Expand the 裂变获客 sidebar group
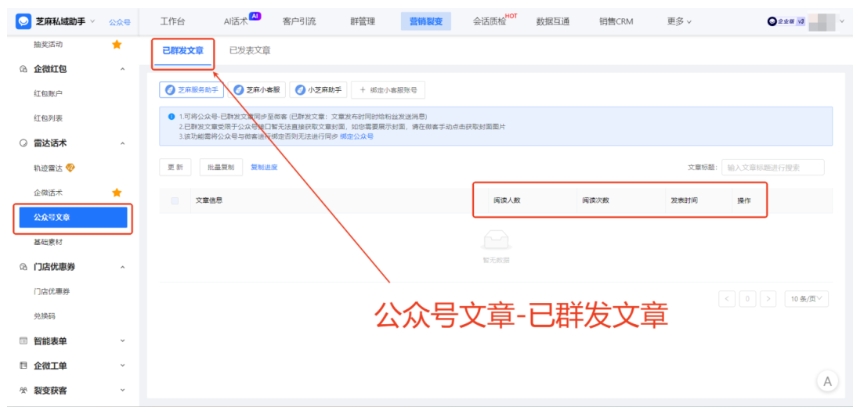 [x=122, y=390]
